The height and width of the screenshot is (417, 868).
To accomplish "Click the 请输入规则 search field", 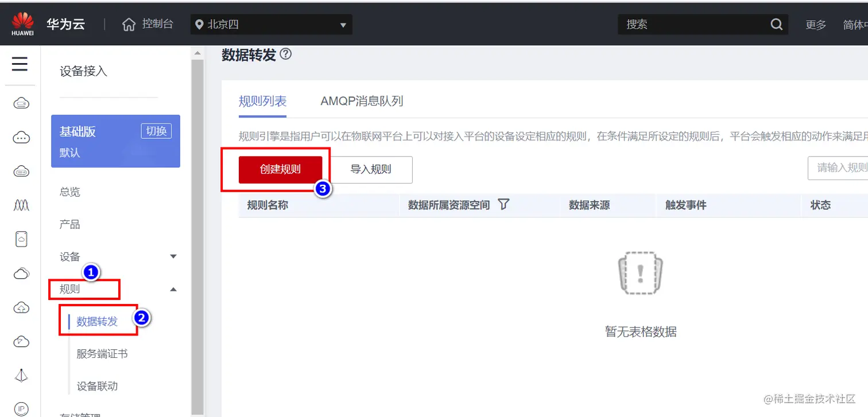I will (x=838, y=167).
